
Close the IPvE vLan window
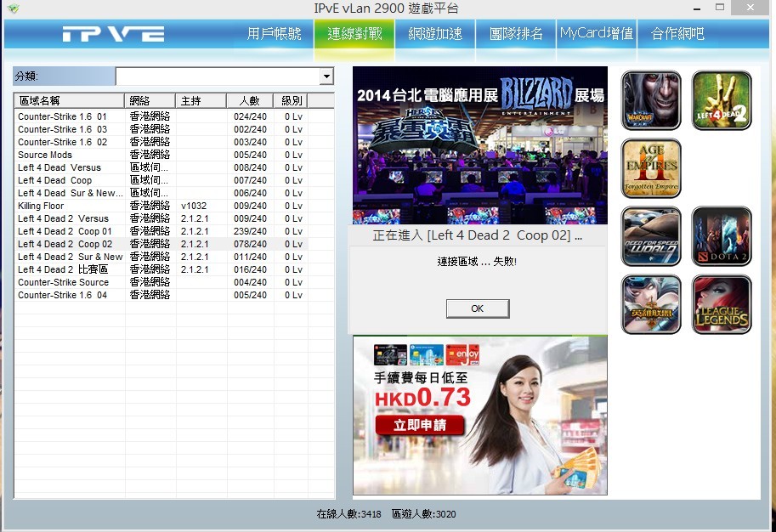click(751, 8)
